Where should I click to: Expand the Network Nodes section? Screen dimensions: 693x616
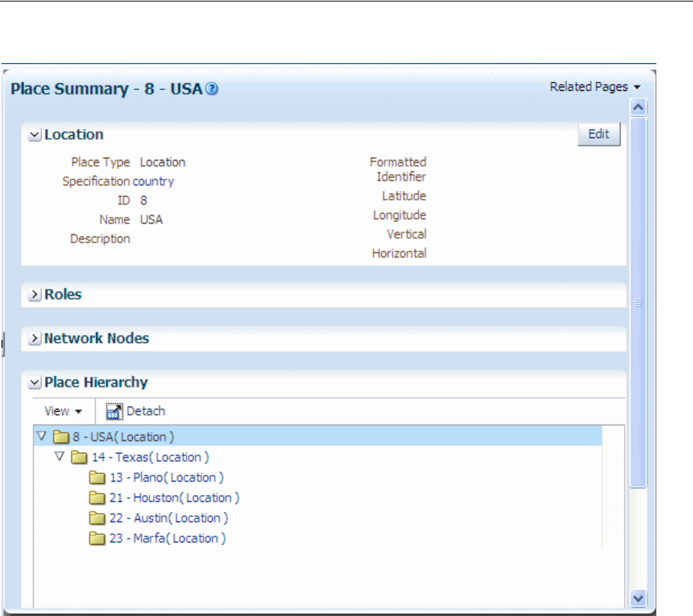tap(34, 338)
